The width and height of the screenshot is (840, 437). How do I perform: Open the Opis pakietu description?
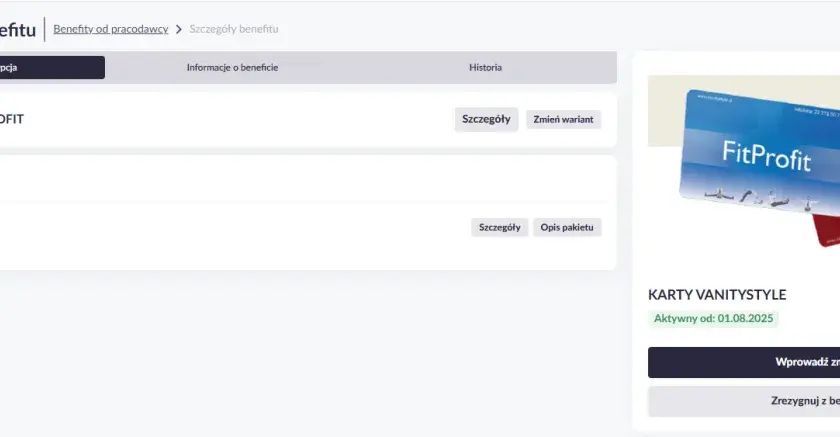point(567,227)
